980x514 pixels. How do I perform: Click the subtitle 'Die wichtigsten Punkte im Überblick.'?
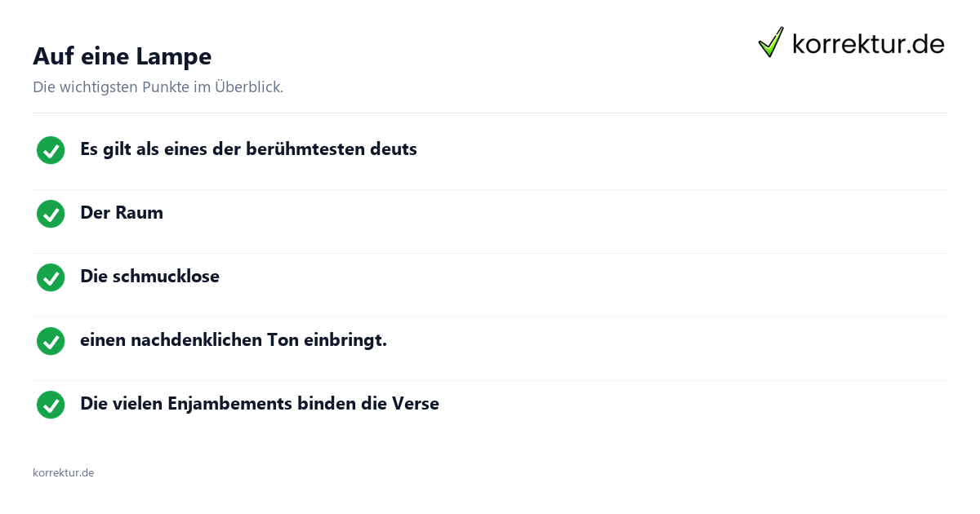[158, 87]
